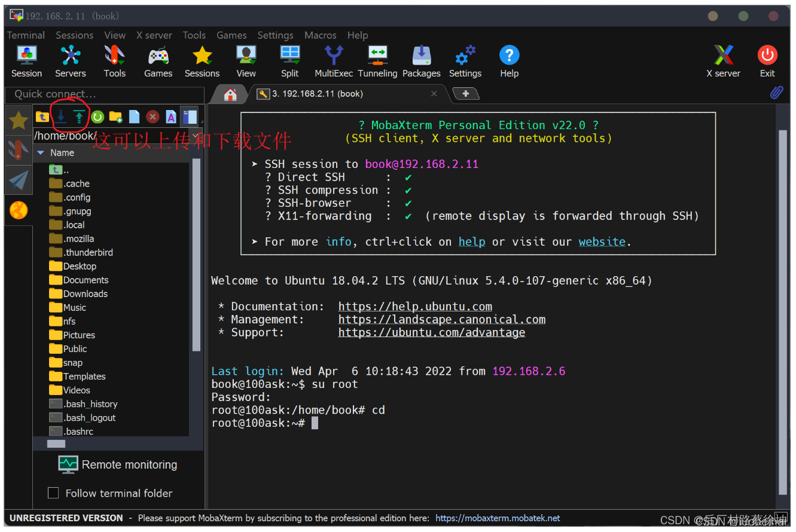Refresh the SFTP folder with green icon
Image resolution: width=796 pixels, height=532 pixels.
tap(97, 117)
